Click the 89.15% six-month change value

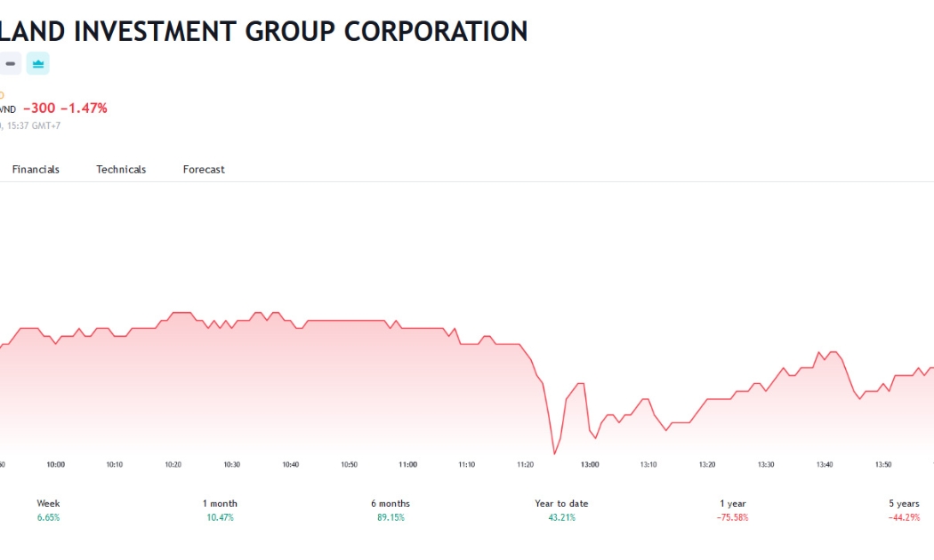[x=391, y=517]
